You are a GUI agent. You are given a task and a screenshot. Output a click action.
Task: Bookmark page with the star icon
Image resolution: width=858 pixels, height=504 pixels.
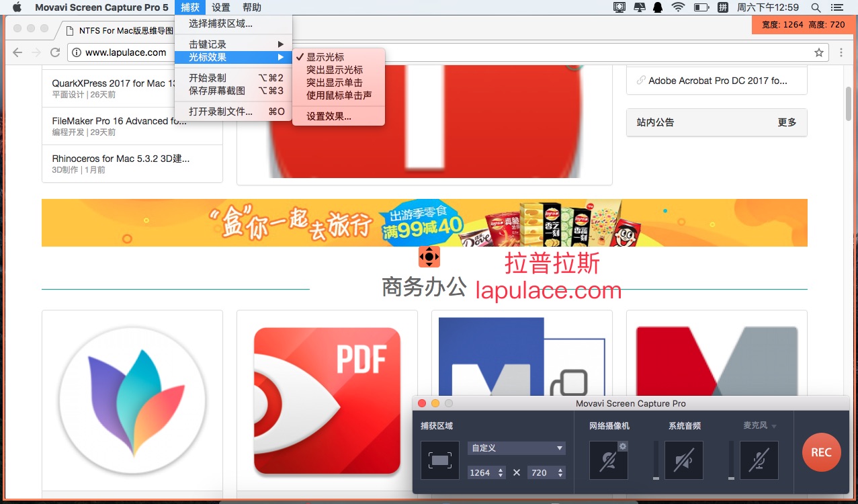point(818,52)
